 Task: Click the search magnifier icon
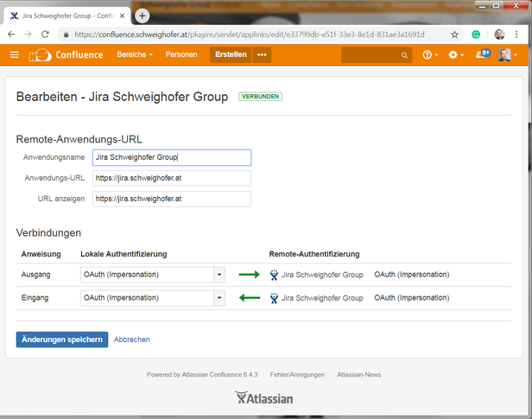[x=404, y=55]
